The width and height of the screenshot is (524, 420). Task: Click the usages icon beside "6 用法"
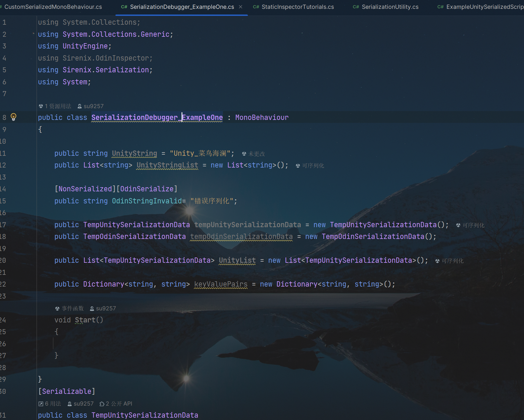(41, 404)
